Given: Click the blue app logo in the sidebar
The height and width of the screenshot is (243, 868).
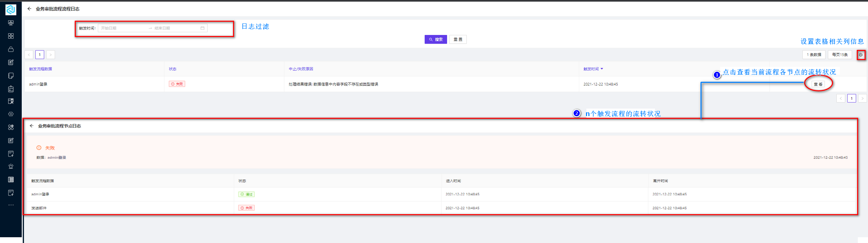Looking at the screenshot, I should coord(11,9).
